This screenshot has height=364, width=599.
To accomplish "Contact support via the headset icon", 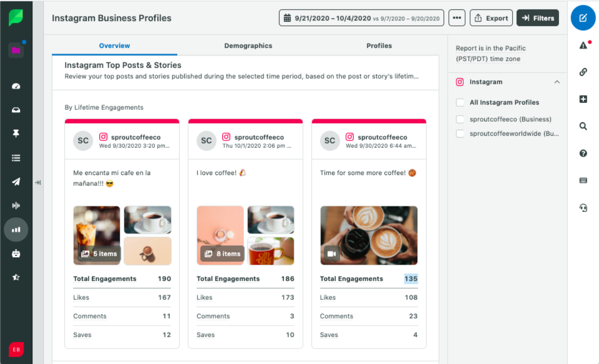I will click(x=583, y=208).
